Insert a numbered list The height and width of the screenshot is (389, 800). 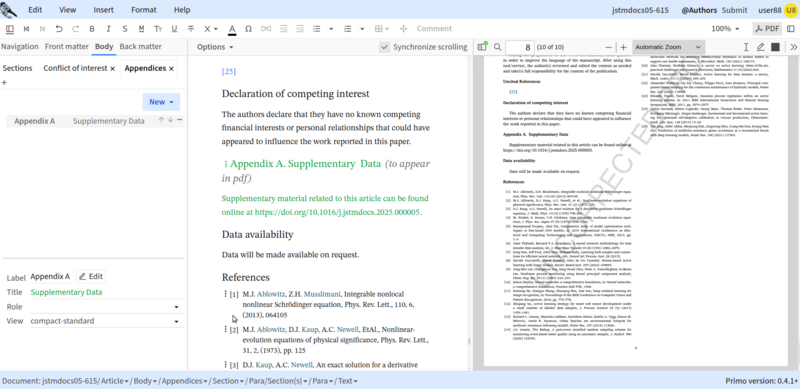coord(348,29)
